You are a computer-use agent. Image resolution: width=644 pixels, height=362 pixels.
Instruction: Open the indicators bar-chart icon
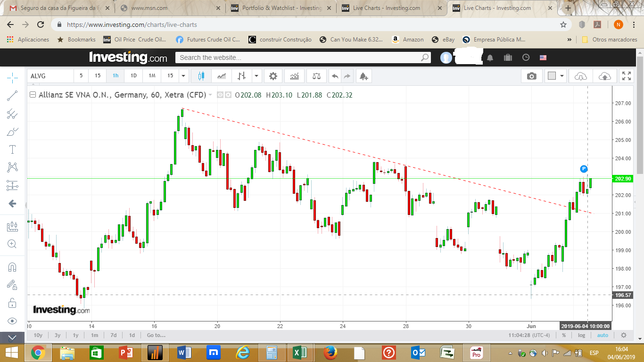pyautogui.click(x=294, y=76)
